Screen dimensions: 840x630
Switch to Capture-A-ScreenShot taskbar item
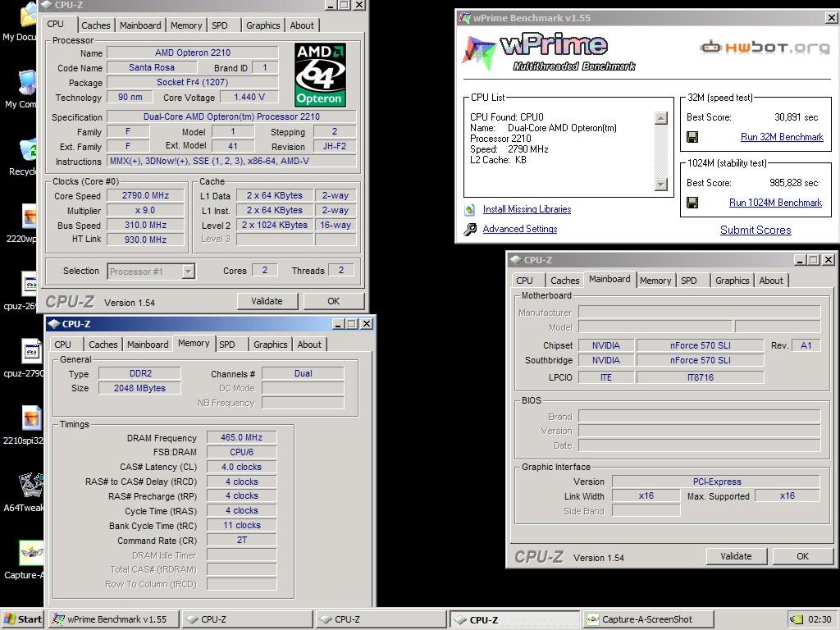tap(648, 619)
